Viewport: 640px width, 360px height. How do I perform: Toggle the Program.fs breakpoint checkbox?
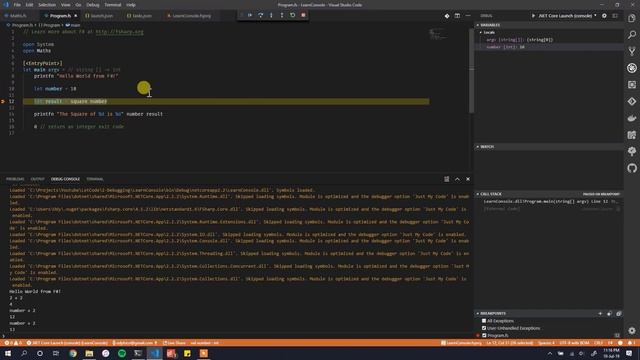(484, 336)
